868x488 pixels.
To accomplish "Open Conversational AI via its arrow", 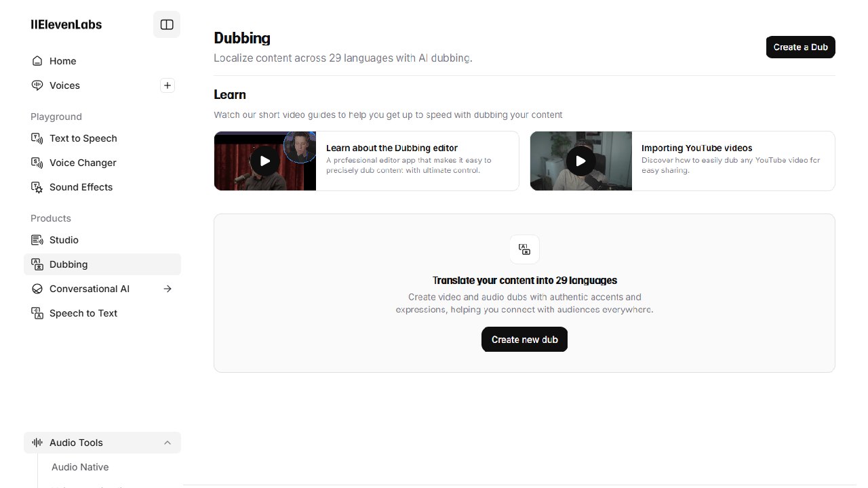I will pyautogui.click(x=167, y=289).
